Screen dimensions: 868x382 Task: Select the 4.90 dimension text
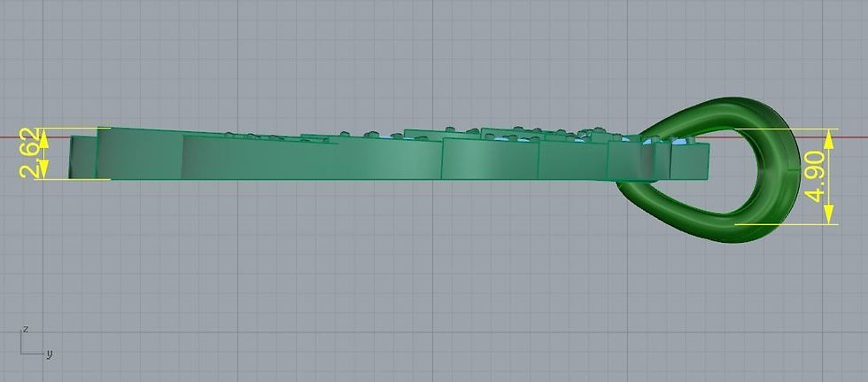tap(813, 176)
